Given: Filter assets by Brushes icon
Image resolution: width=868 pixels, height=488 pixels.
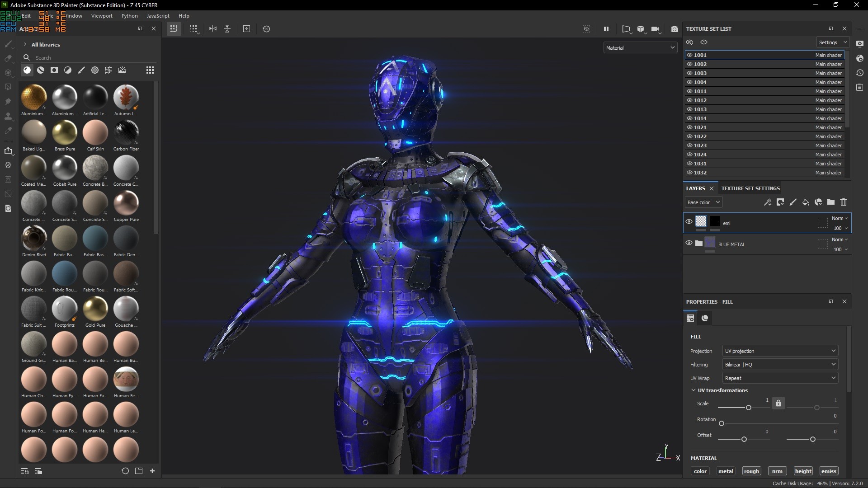Looking at the screenshot, I should coord(81,70).
